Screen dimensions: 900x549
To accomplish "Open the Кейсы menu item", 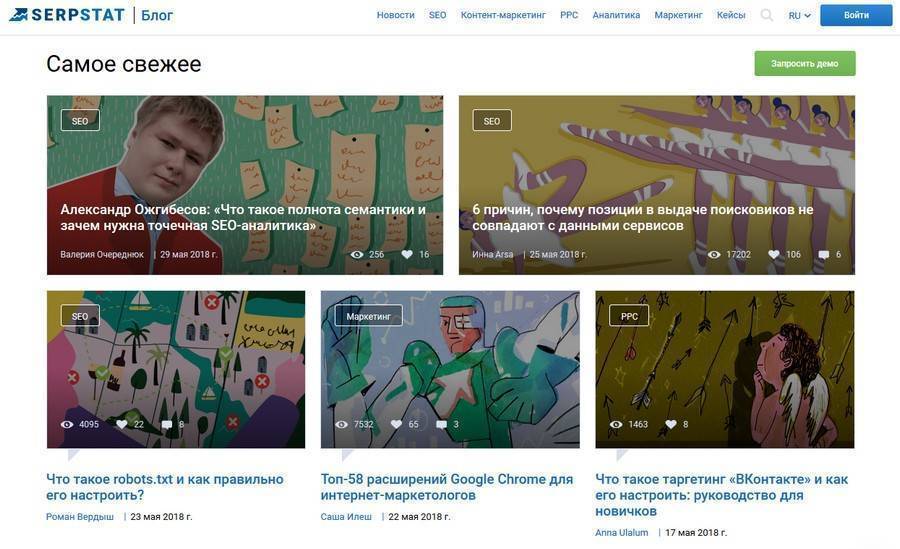I will (x=731, y=15).
